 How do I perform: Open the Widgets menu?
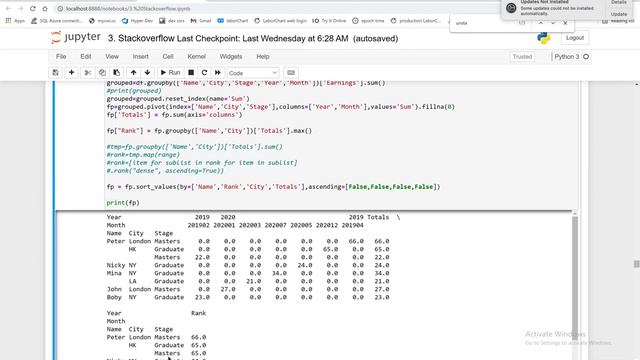click(231, 57)
